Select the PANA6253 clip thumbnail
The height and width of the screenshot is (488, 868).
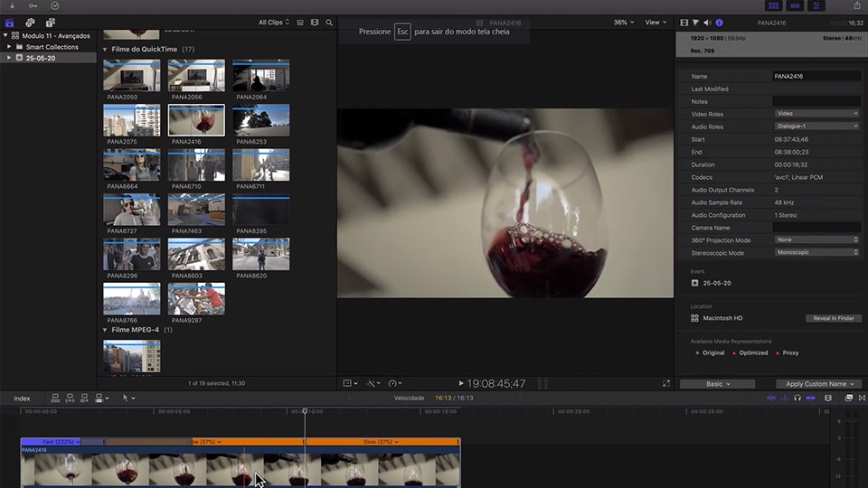[260, 120]
